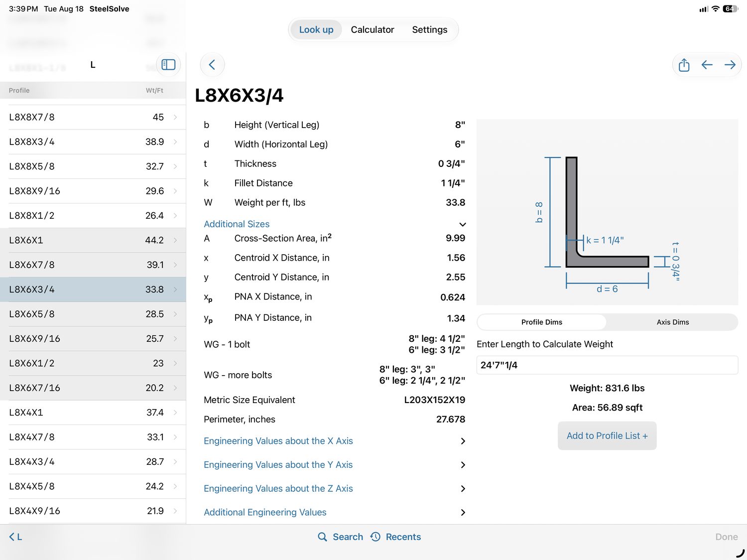Check the battery level indicator

tap(730, 8)
